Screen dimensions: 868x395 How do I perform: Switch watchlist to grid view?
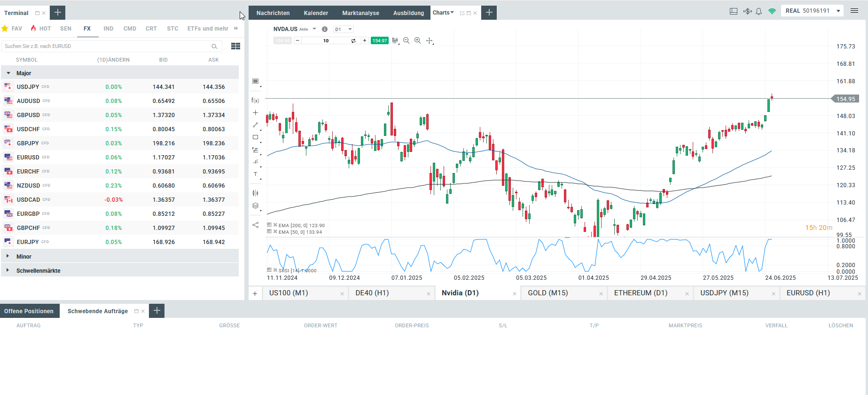(x=235, y=46)
